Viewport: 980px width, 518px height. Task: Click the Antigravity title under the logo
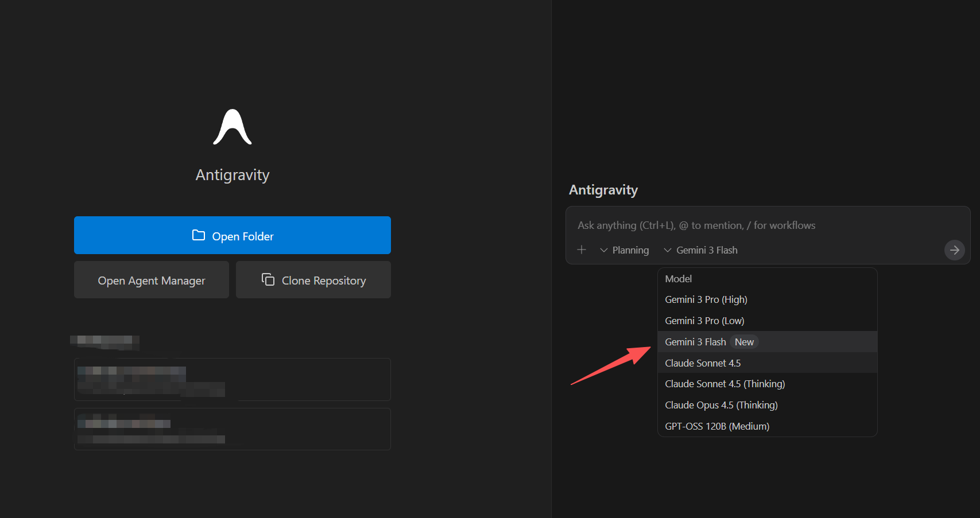pyautogui.click(x=233, y=175)
